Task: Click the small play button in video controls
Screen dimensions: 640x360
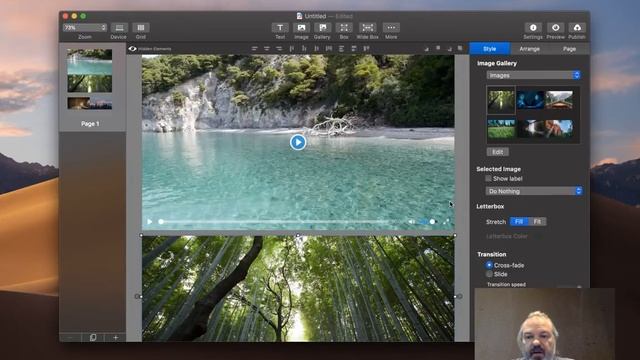Action: (x=150, y=222)
